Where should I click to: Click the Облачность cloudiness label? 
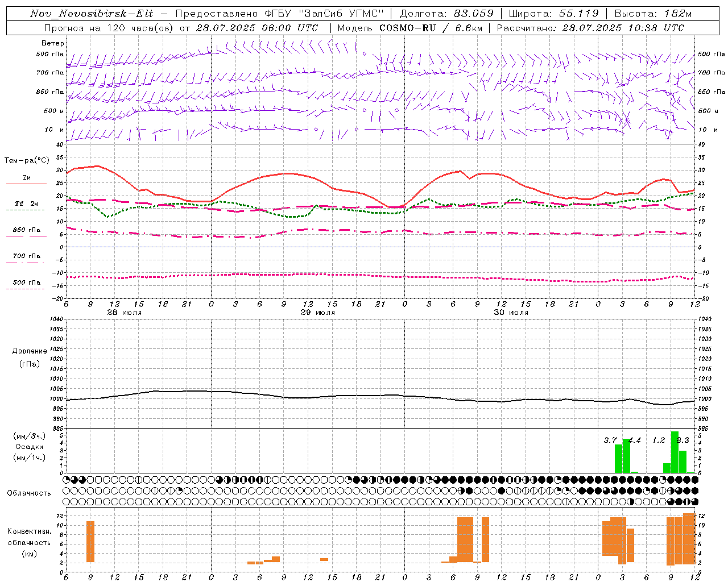pos(29,493)
